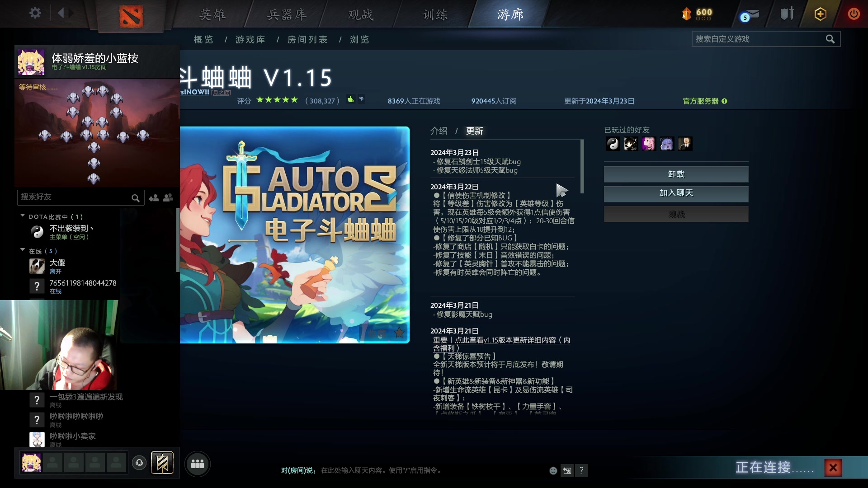The height and width of the screenshot is (488, 868).
Task: Collapse the 在线 friends group
Action: pos(23,250)
